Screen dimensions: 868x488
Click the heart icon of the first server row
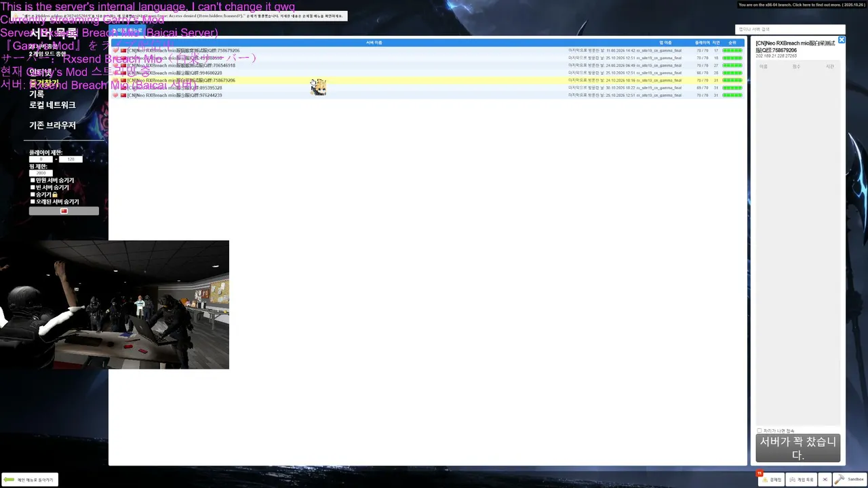(x=116, y=50)
